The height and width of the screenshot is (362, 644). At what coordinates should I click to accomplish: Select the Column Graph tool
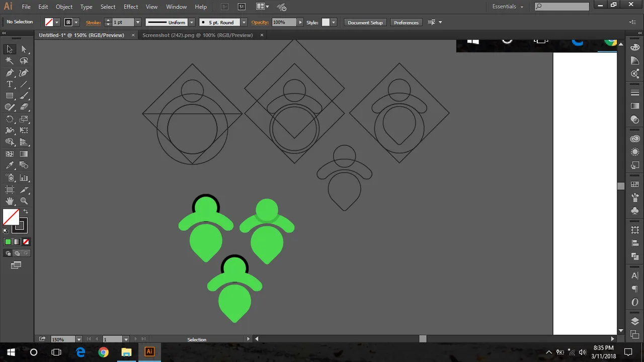pos(24,177)
